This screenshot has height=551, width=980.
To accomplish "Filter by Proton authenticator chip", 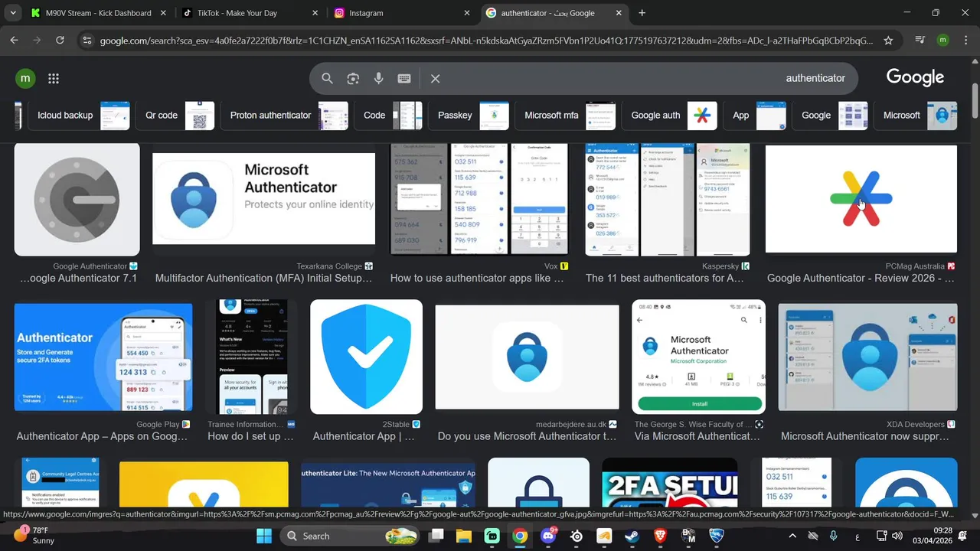I will (284, 116).
